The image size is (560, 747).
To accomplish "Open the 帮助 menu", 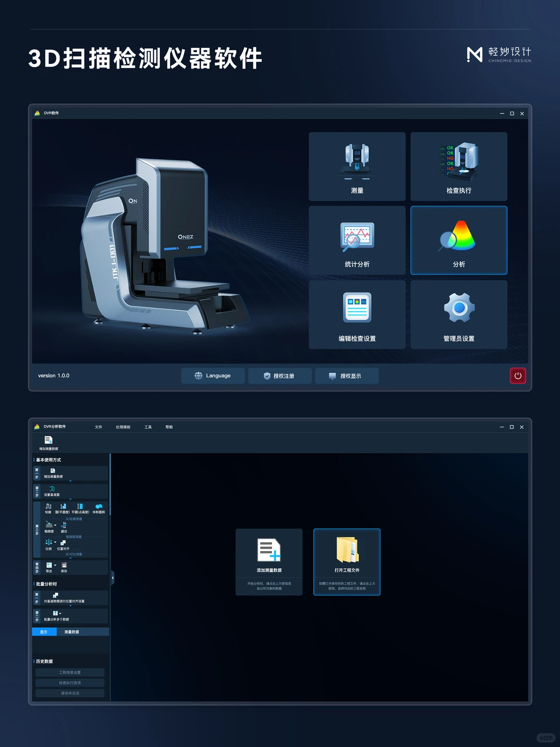I will pos(169,427).
